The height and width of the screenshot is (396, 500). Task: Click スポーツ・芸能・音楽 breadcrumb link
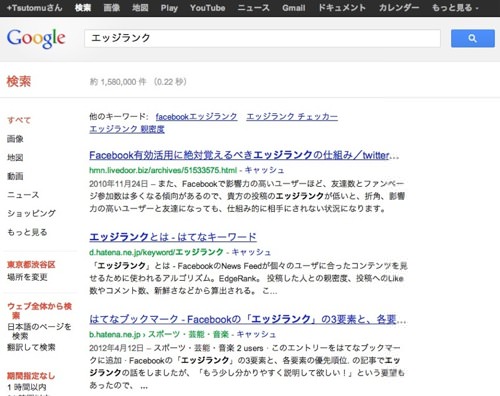pyautogui.click(x=188, y=334)
